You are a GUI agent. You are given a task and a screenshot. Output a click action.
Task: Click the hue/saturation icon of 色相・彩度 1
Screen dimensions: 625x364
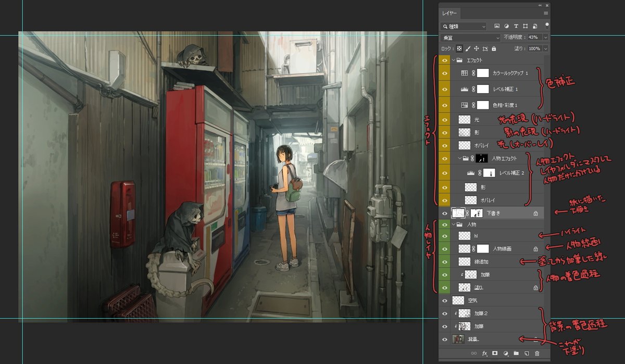[x=465, y=105]
